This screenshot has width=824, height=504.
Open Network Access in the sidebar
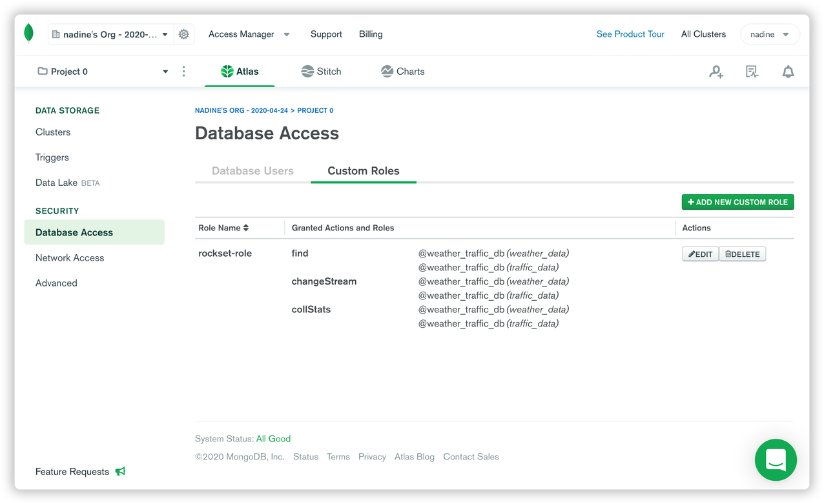pyautogui.click(x=70, y=257)
